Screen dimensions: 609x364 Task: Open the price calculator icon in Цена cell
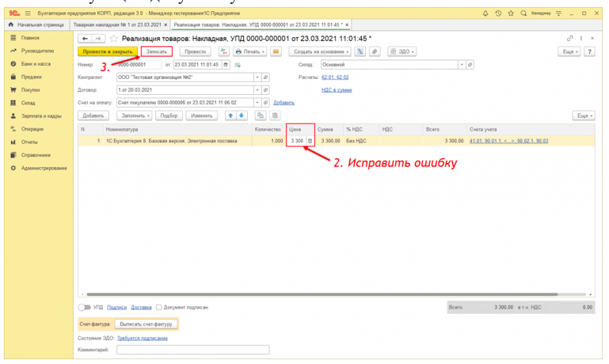point(310,142)
